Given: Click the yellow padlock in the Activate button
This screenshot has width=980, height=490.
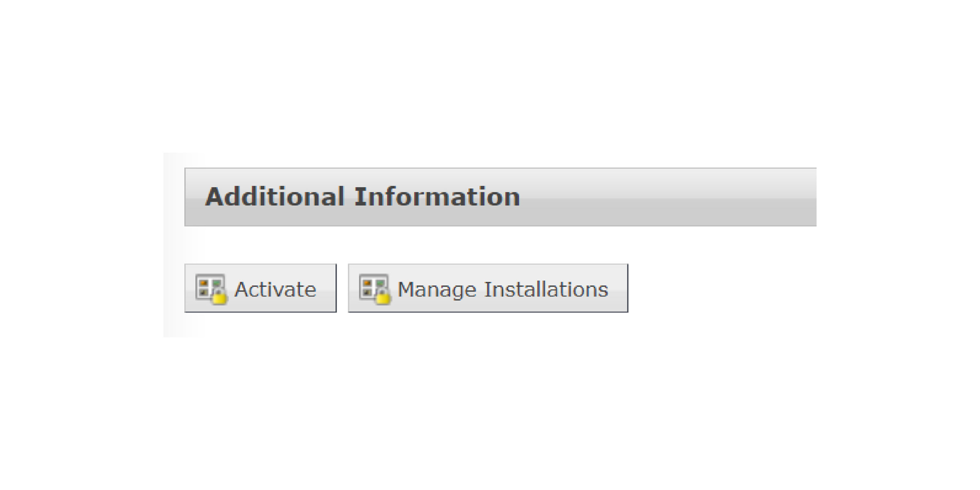Looking at the screenshot, I should 219,297.
